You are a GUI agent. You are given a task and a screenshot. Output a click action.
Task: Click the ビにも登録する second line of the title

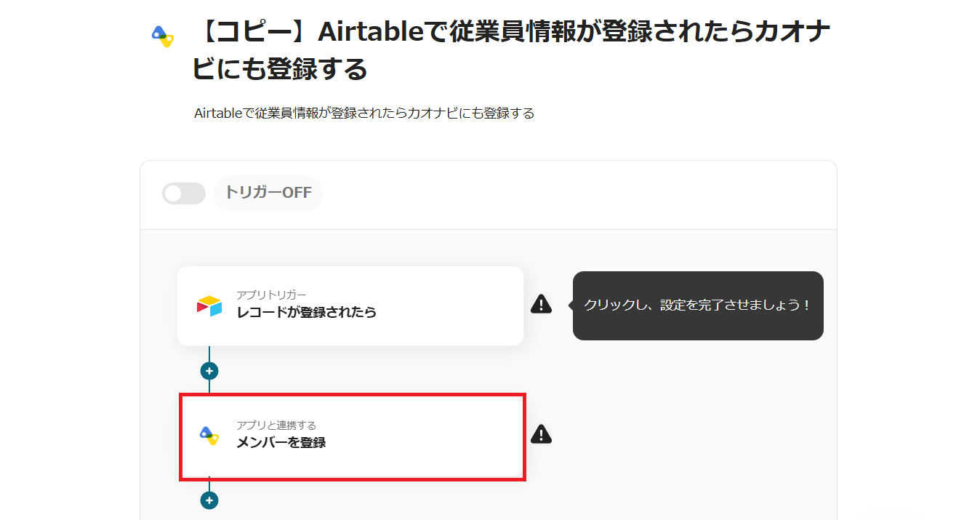tap(280, 70)
